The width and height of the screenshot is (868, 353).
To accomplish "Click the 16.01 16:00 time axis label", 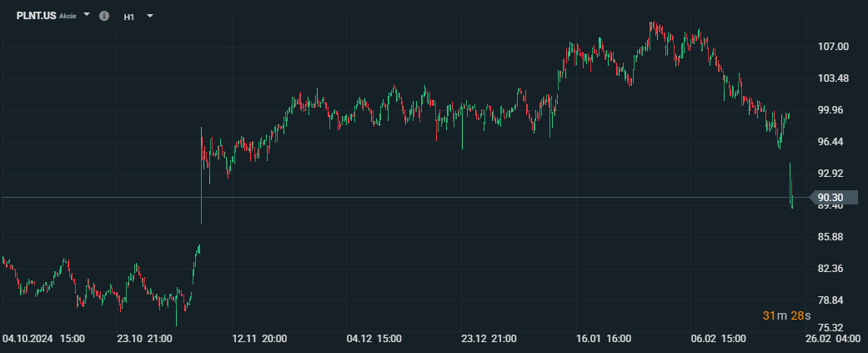I will click(x=604, y=339).
